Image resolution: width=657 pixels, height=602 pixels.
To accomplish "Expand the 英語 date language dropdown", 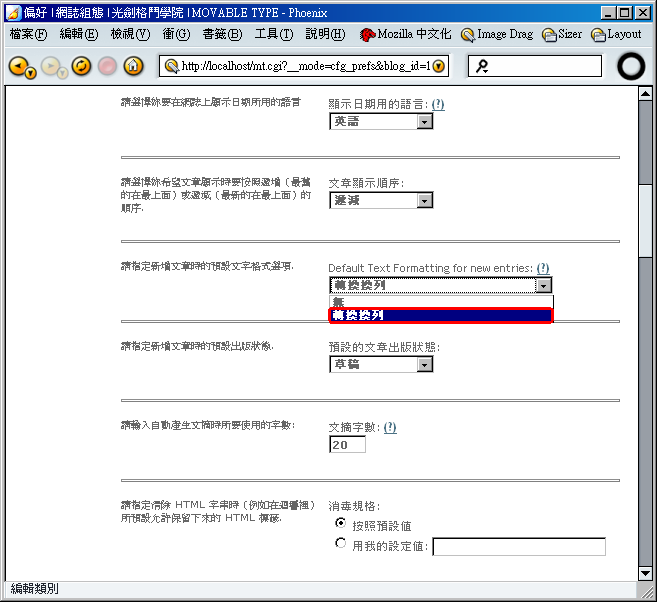I will (x=424, y=121).
